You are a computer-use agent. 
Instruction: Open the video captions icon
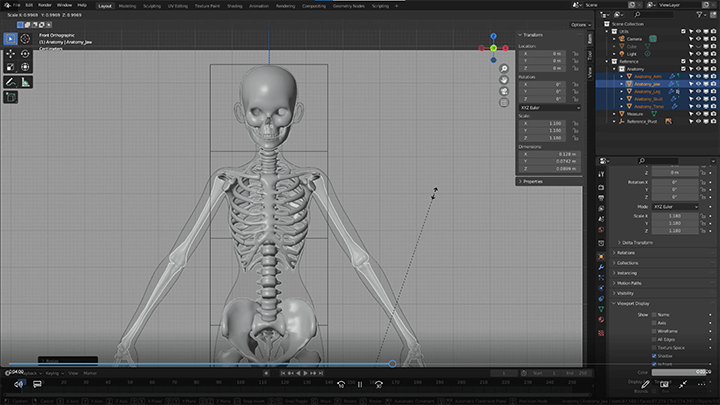(37, 384)
